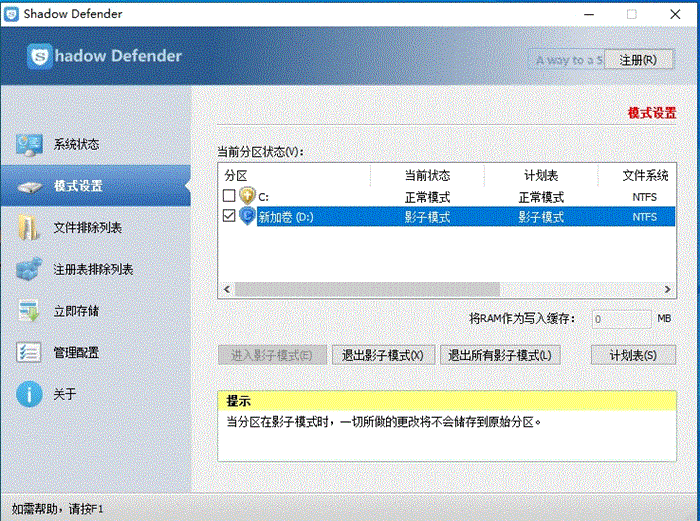Screen dimensions: 700x521
Task: Select the C: partition row name
Action: (263, 197)
